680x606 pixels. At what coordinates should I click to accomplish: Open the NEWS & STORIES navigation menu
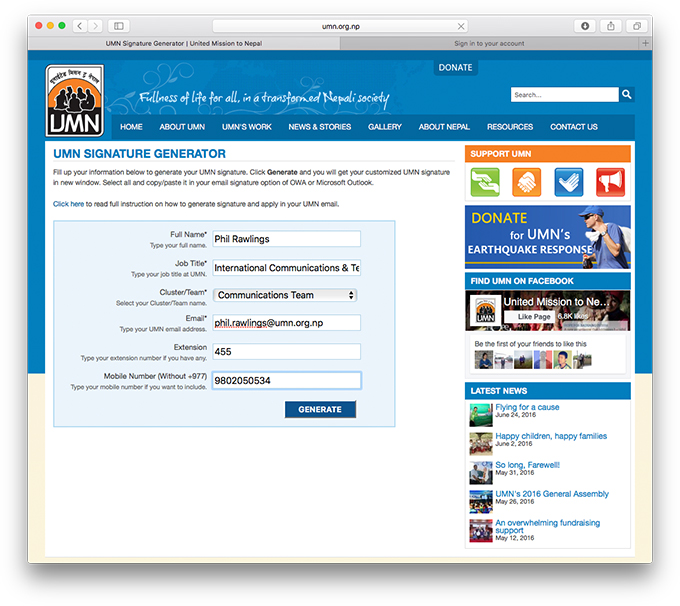click(320, 127)
